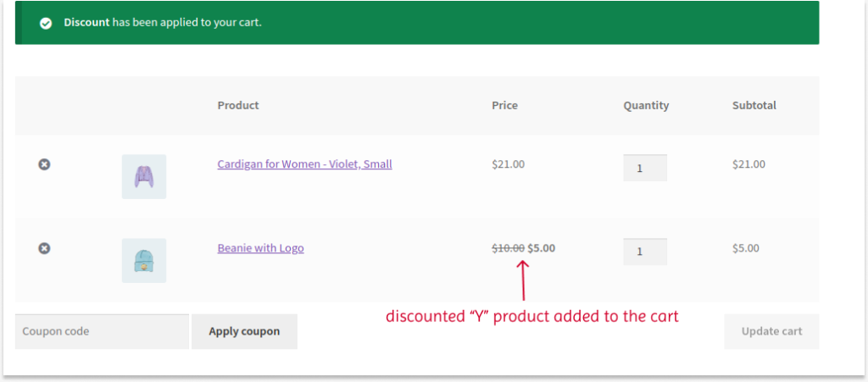Click the Quantity column header

tap(646, 106)
